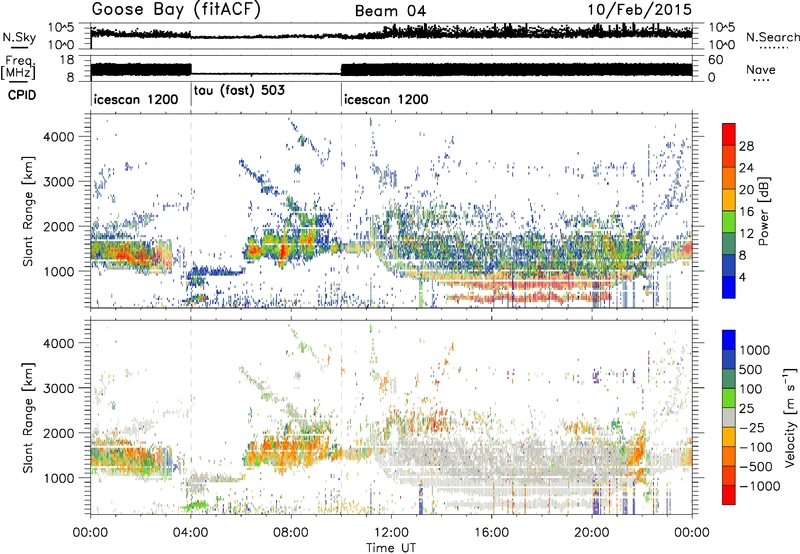
Task: Click the "Power [dB]" colorbar title
Action: point(764,211)
